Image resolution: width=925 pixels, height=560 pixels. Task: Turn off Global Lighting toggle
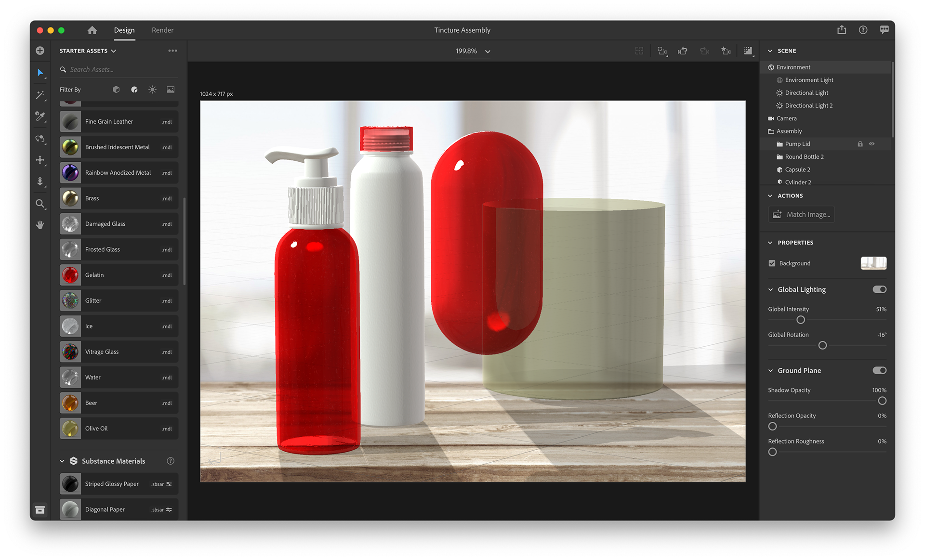click(x=879, y=289)
